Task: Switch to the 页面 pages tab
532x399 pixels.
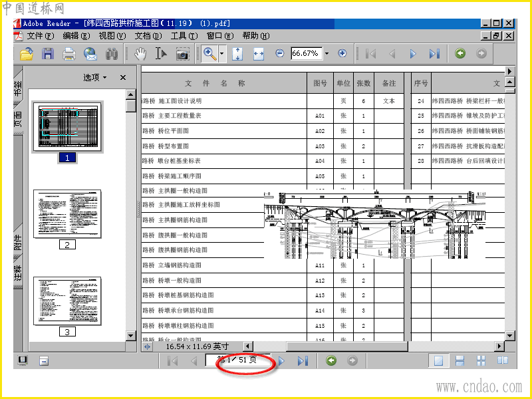Action: (18, 119)
